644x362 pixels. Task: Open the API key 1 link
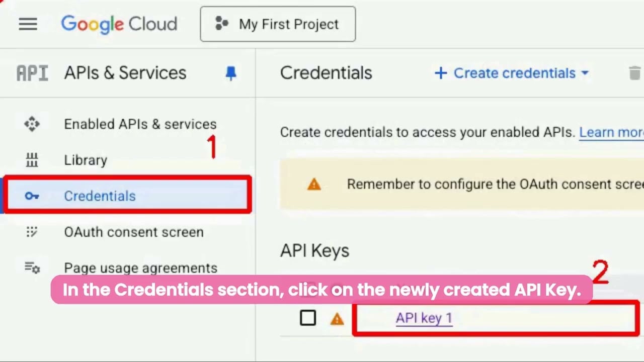(x=424, y=318)
